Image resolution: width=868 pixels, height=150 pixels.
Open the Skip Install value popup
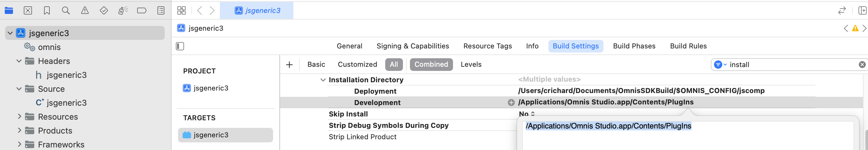tap(527, 114)
